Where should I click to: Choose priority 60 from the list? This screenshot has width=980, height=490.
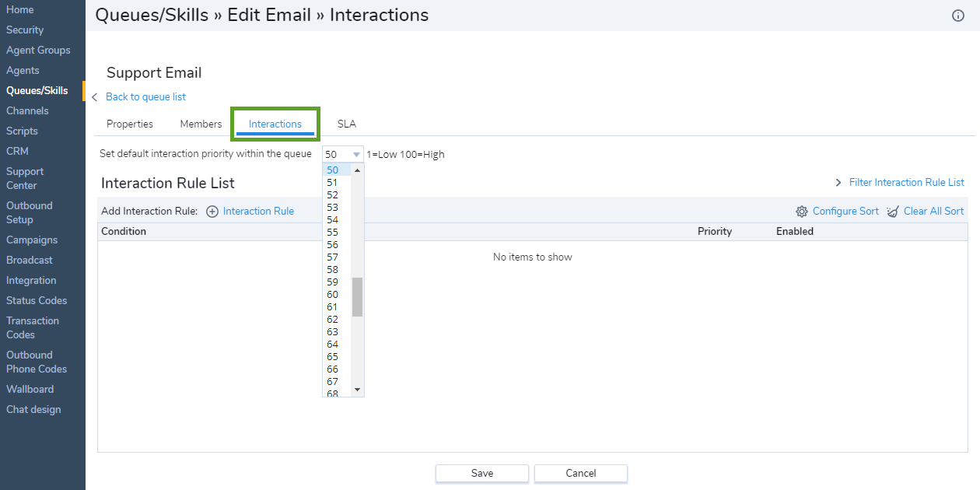pos(337,294)
